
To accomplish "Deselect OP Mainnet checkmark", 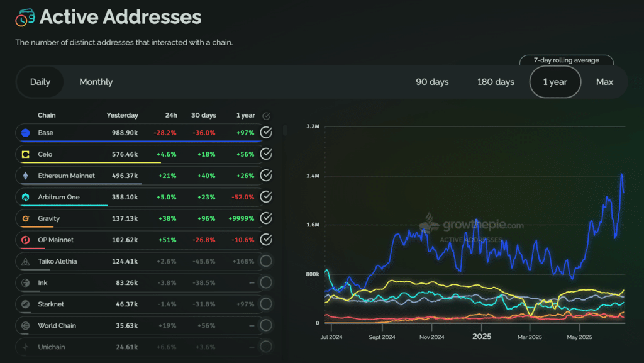I will tap(266, 240).
